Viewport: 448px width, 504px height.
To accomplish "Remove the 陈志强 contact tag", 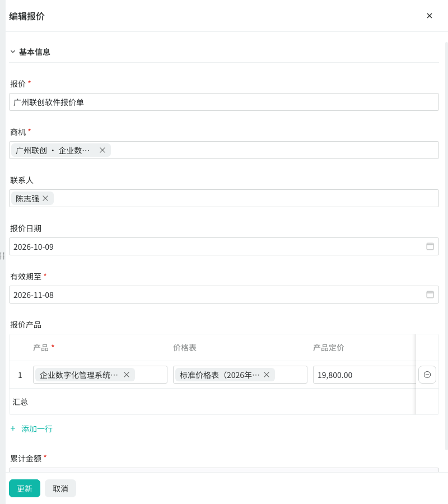I will pos(45,198).
